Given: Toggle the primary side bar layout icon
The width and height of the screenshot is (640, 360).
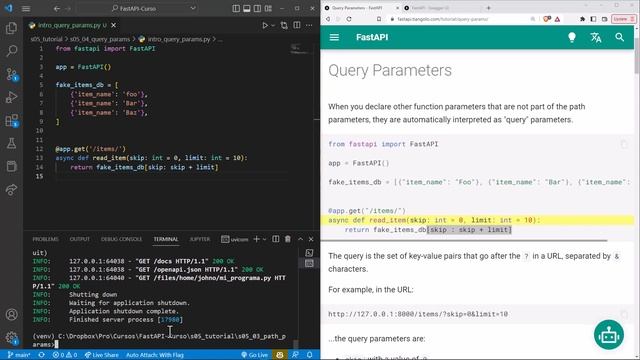Looking at the screenshot, I should tap(236, 8).
